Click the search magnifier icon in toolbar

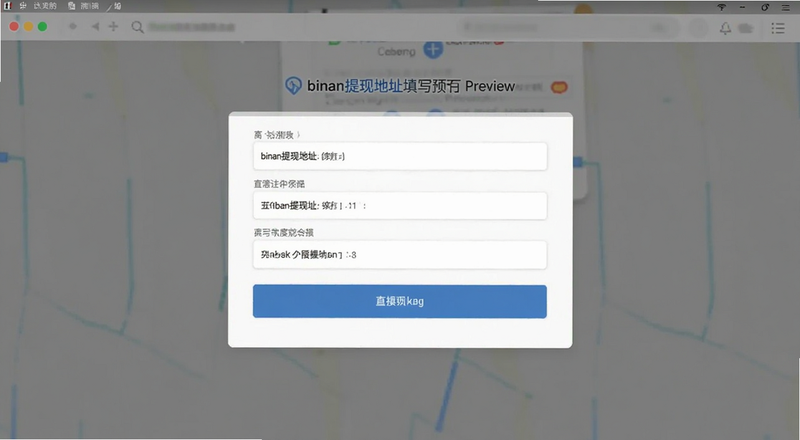(x=137, y=27)
